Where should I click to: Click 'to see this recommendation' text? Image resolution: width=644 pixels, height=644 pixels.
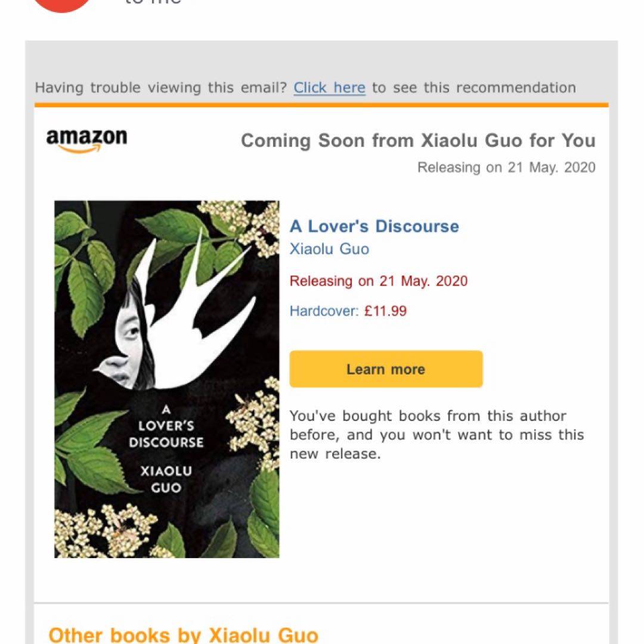[474, 88]
